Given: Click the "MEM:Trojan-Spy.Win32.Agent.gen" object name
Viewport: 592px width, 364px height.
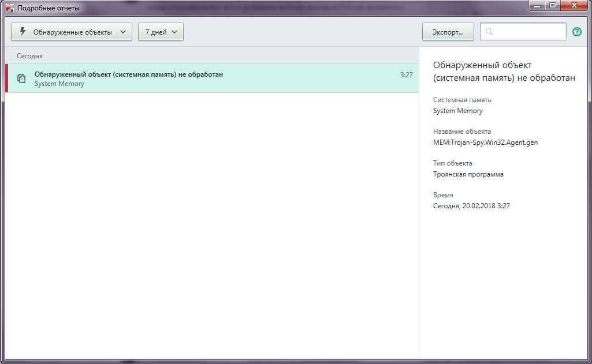Looking at the screenshot, I should click(485, 142).
